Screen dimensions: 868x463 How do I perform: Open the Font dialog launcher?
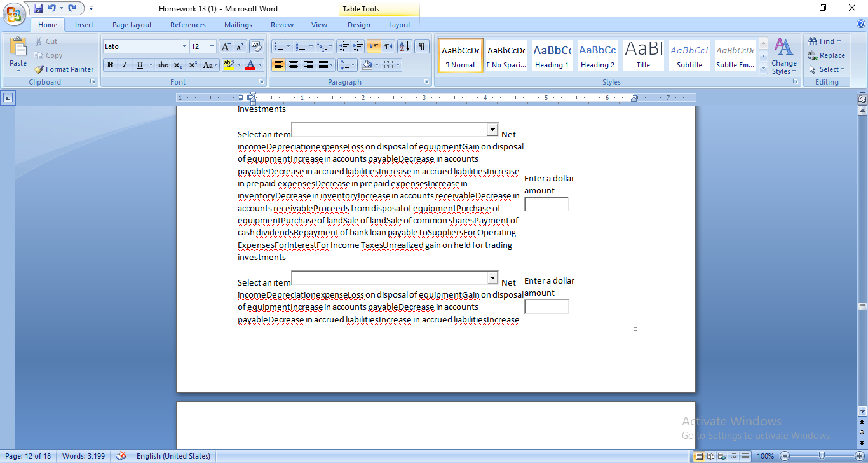coord(261,82)
